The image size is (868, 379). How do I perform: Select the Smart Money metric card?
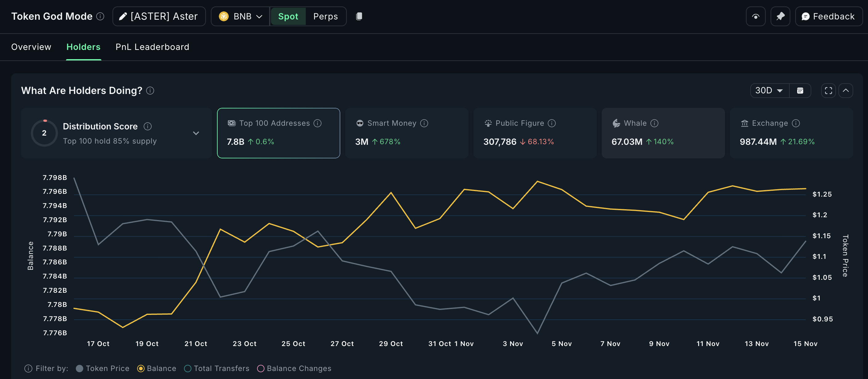click(x=406, y=133)
